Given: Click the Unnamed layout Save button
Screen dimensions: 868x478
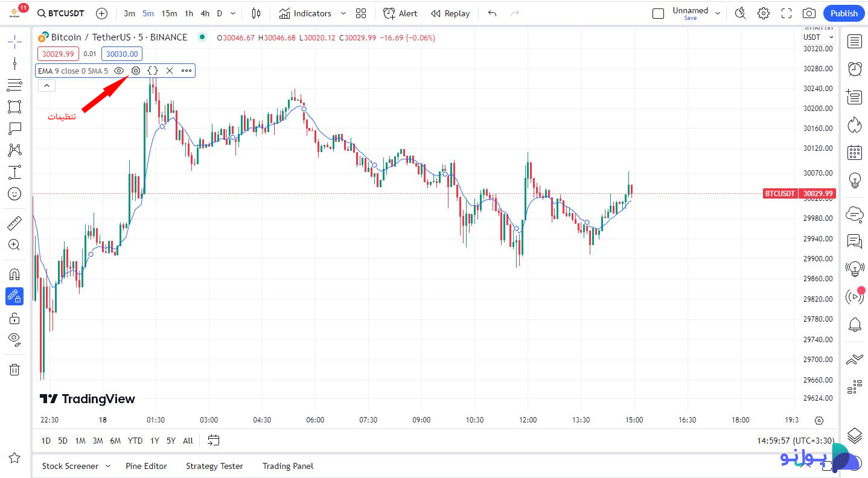Looking at the screenshot, I should (691, 18).
